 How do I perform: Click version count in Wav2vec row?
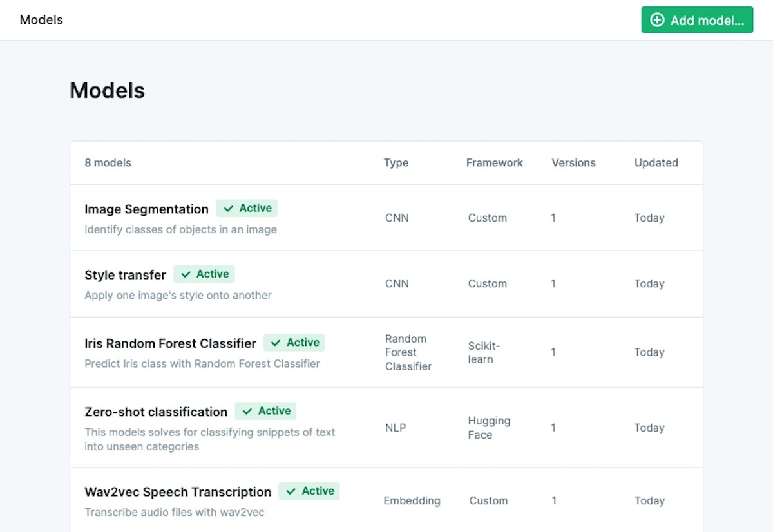[x=553, y=500]
